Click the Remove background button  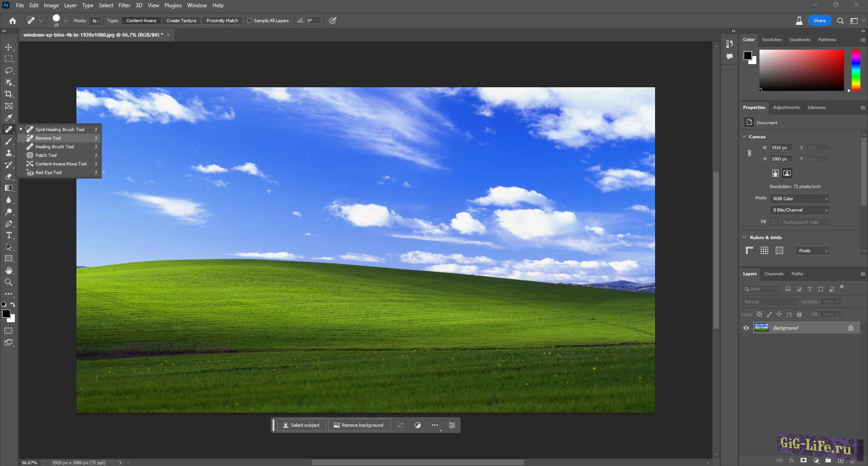coord(359,425)
